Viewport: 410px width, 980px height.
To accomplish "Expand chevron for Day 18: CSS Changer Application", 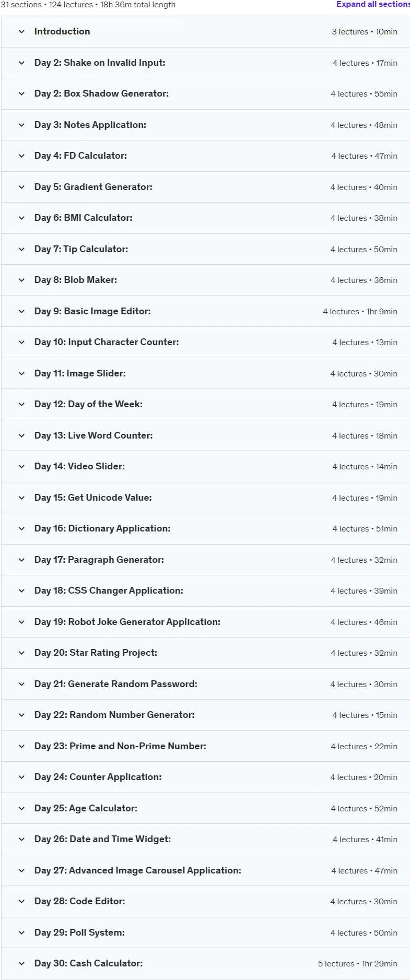I will point(21,591).
